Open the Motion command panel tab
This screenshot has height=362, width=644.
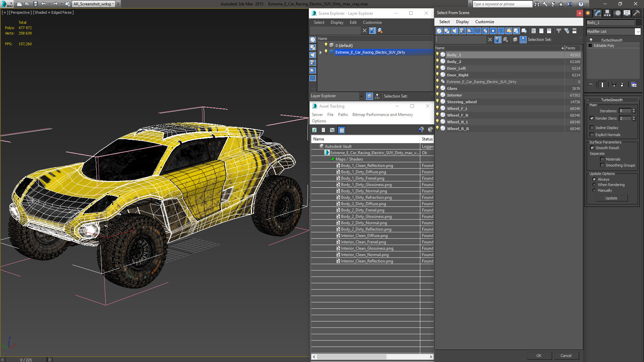tap(618, 13)
